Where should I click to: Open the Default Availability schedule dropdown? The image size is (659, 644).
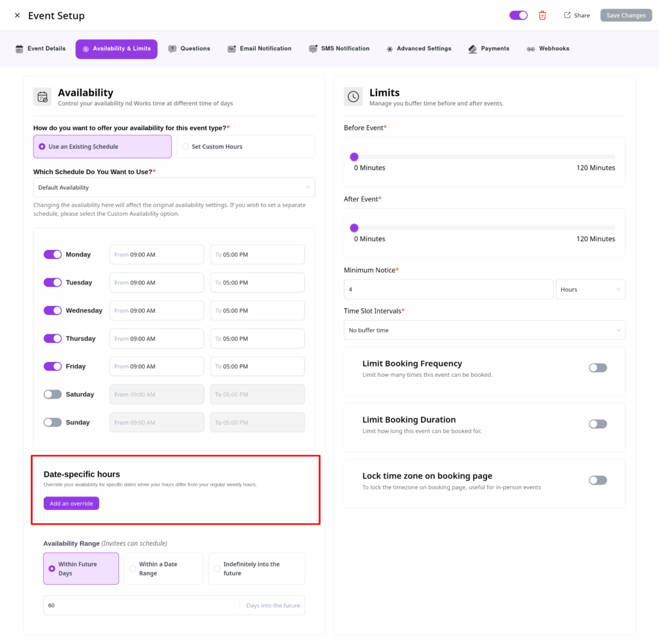[174, 187]
